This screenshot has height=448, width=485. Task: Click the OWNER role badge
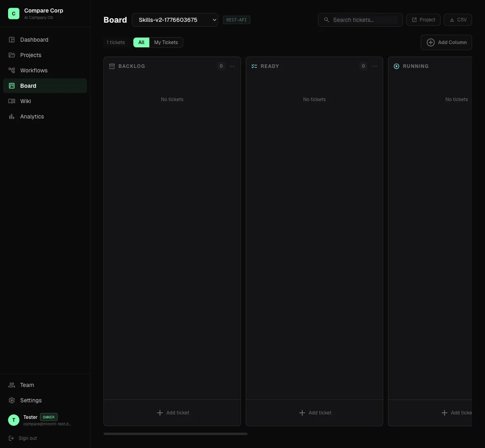pos(48,417)
